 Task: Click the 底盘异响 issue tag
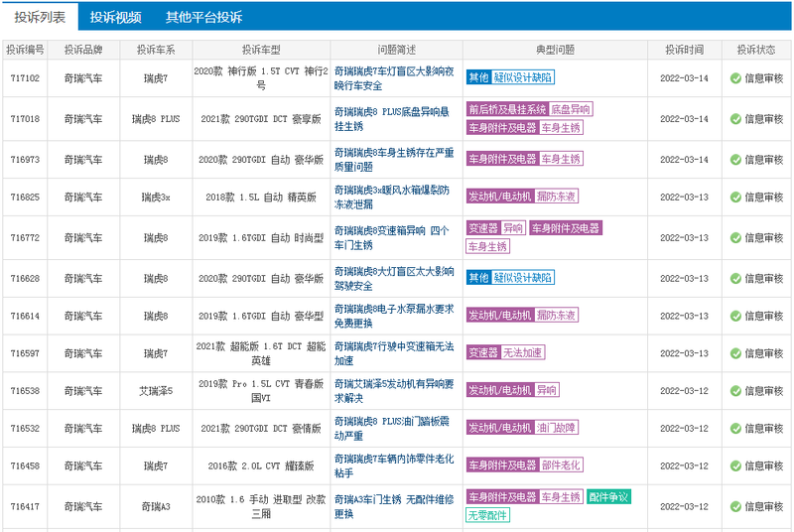point(570,109)
